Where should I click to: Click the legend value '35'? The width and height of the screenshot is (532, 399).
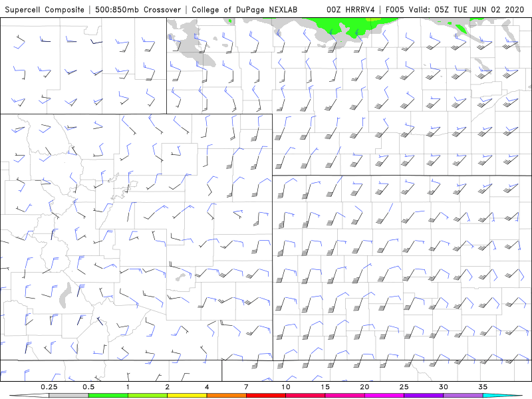(x=483, y=387)
